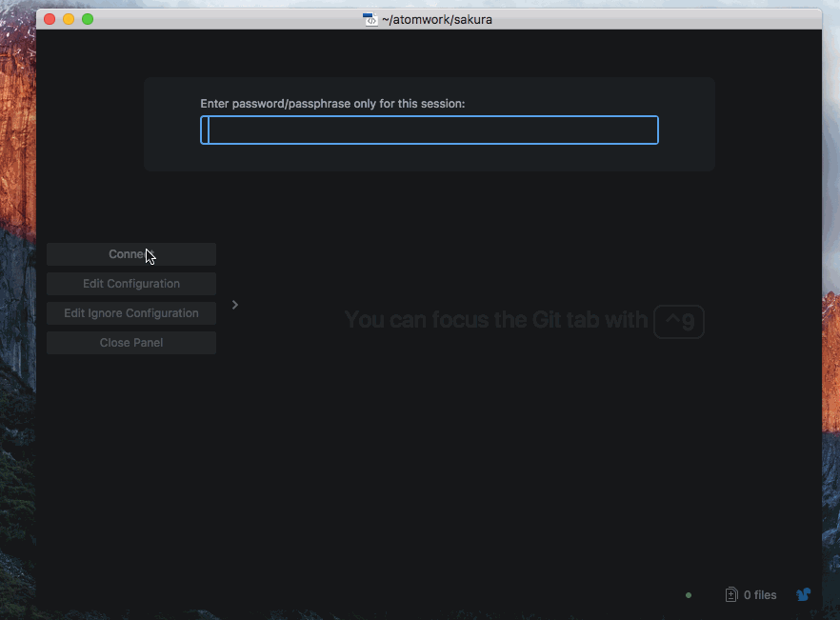Open Edit Configuration
The image size is (840, 620).
[131, 284]
